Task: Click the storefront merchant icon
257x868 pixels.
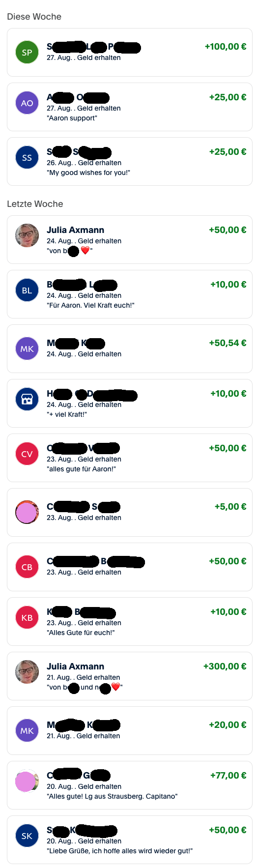Action: point(27,399)
